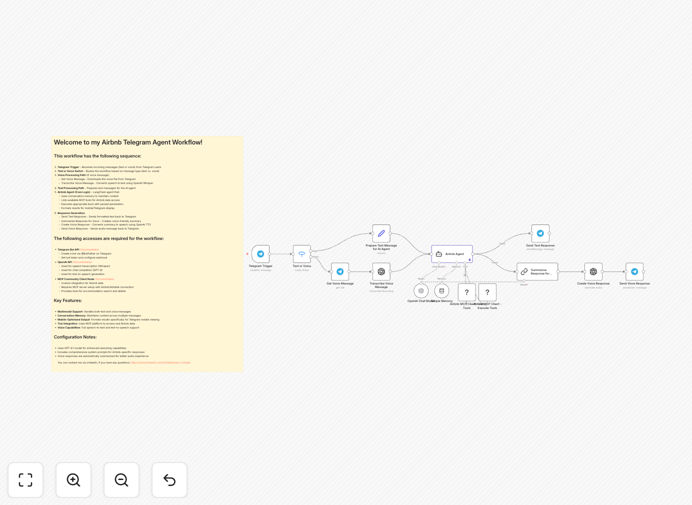692x505 pixels.
Task: Select the OpenAI Chat Model sub-node
Action: (421, 291)
